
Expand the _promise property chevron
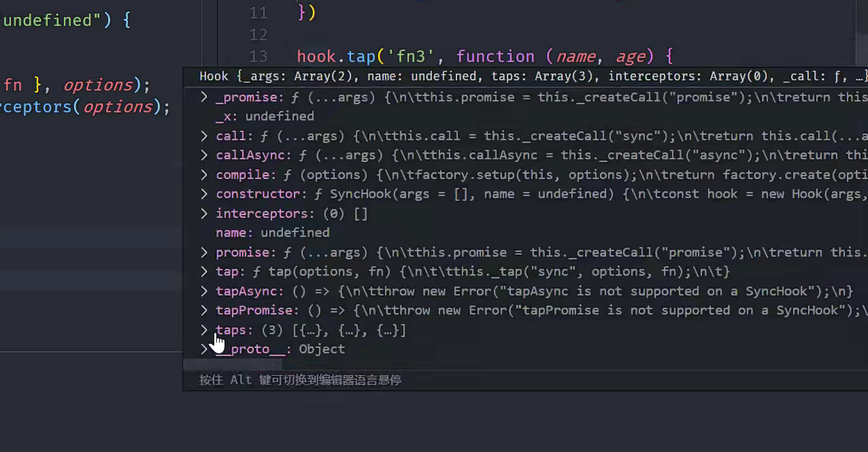coord(204,97)
